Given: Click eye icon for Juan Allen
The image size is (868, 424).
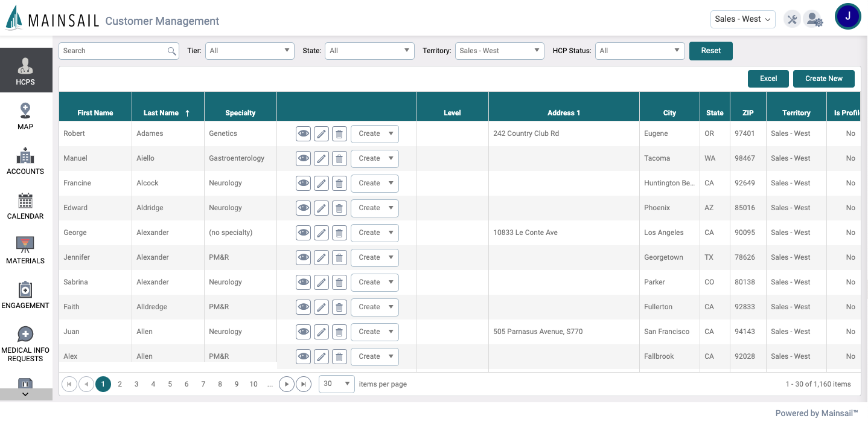Looking at the screenshot, I should pos(304,332).
